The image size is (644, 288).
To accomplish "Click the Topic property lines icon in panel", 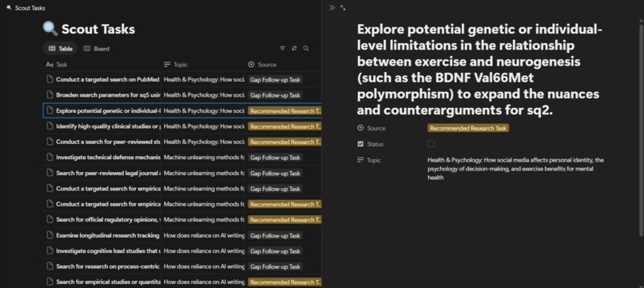I will point(360,160).
